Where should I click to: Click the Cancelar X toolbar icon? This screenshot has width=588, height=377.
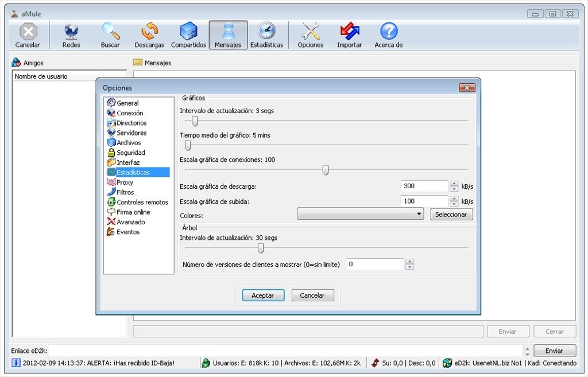28,35
